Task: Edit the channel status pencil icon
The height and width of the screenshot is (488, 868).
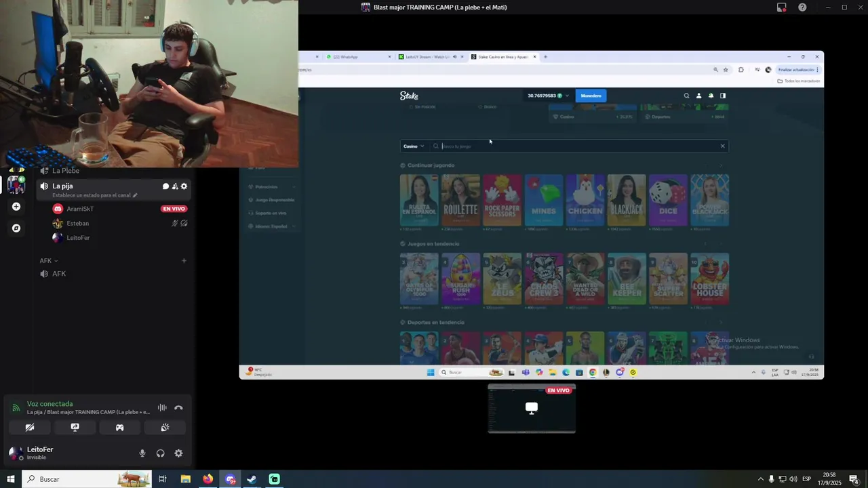Action: [x=135, y=195]
